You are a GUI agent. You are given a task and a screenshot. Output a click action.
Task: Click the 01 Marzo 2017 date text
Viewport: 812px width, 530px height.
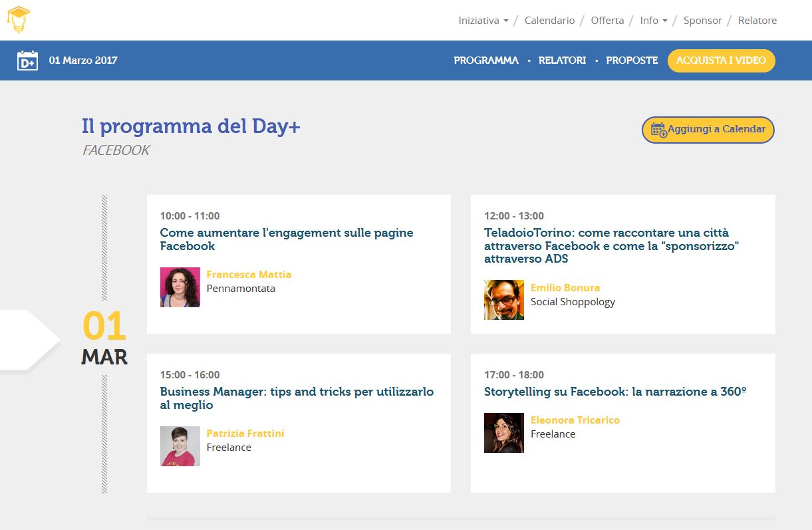click(x=83, y=61)
